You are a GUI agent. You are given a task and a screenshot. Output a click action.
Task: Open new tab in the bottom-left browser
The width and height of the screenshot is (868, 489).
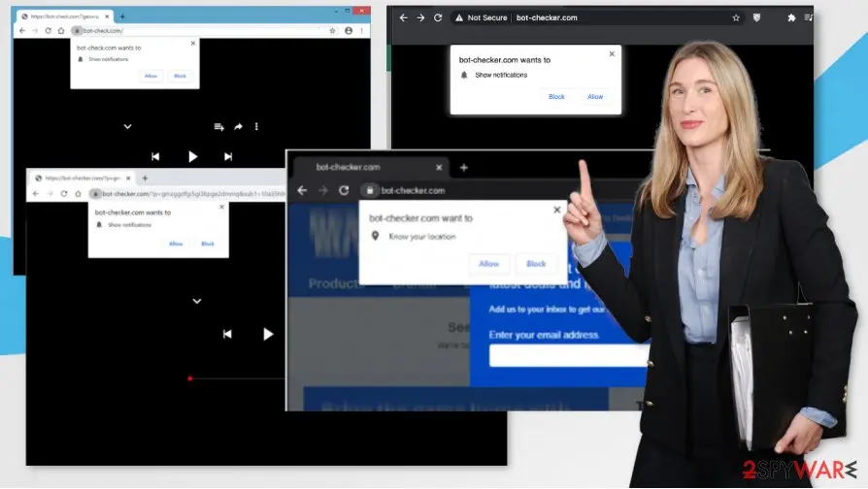[145, 179]
